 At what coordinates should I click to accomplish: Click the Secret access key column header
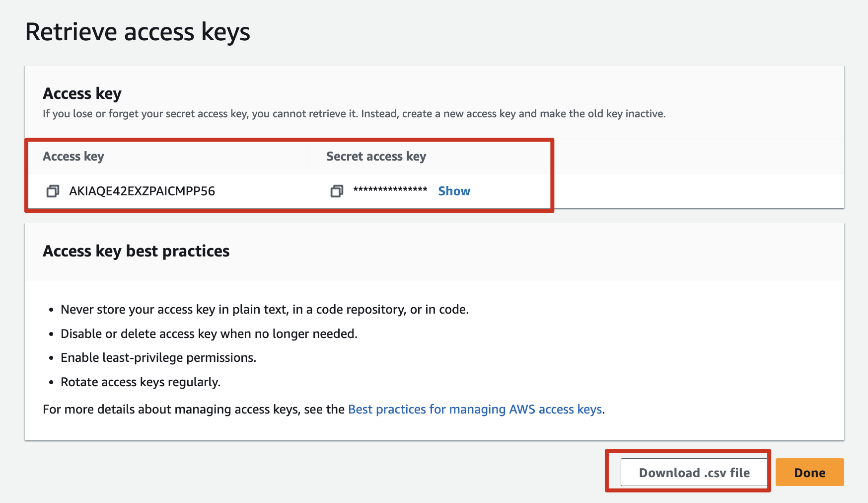[376, 157]
